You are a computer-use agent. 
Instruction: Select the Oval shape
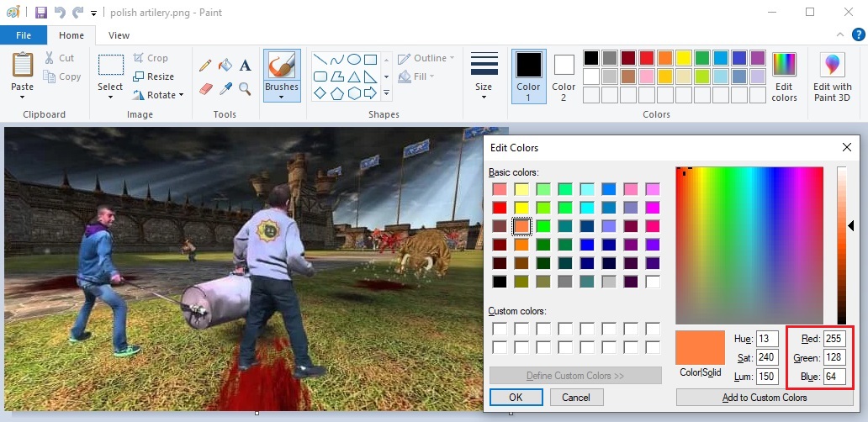tap(354, 59)
